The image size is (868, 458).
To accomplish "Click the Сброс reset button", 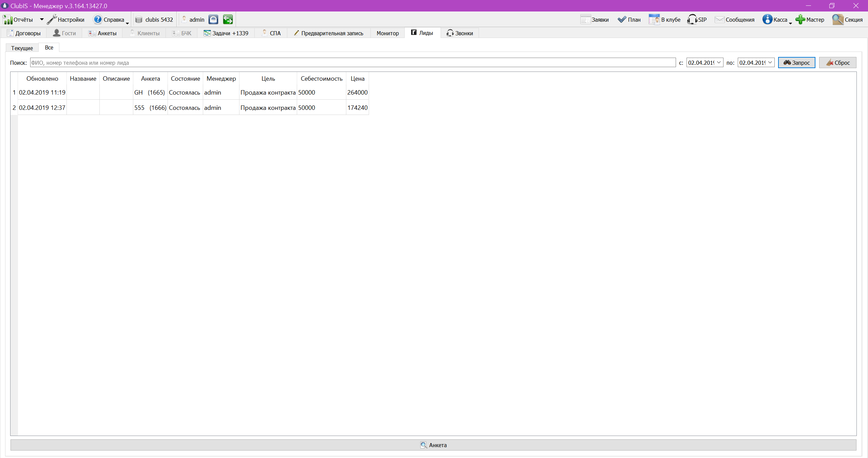I will point(838,62).
